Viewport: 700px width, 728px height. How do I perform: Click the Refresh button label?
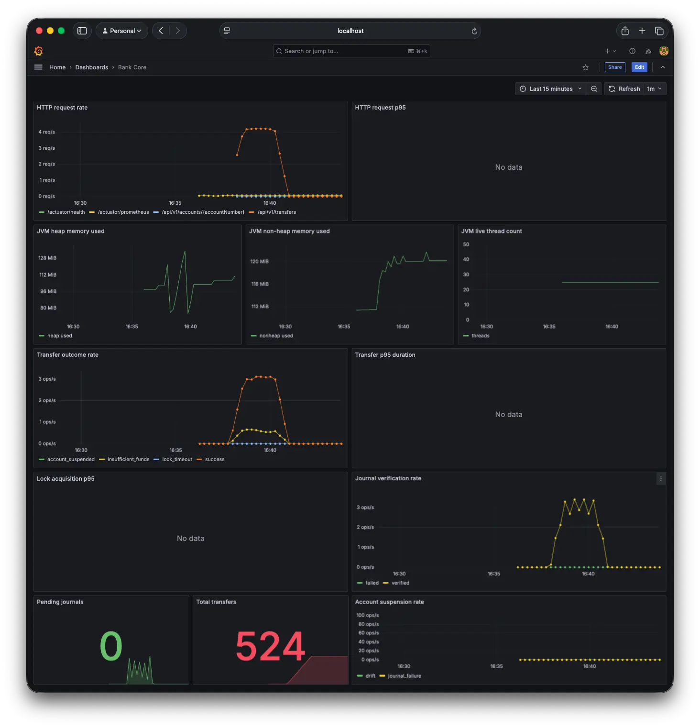pyautogui.click(x=629, y=89)
